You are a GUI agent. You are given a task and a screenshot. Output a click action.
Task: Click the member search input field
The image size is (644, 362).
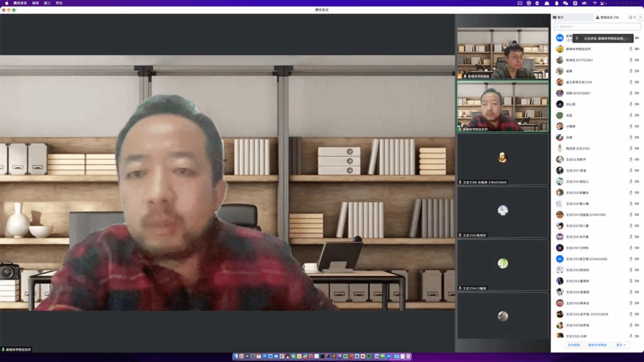(597, 26)
